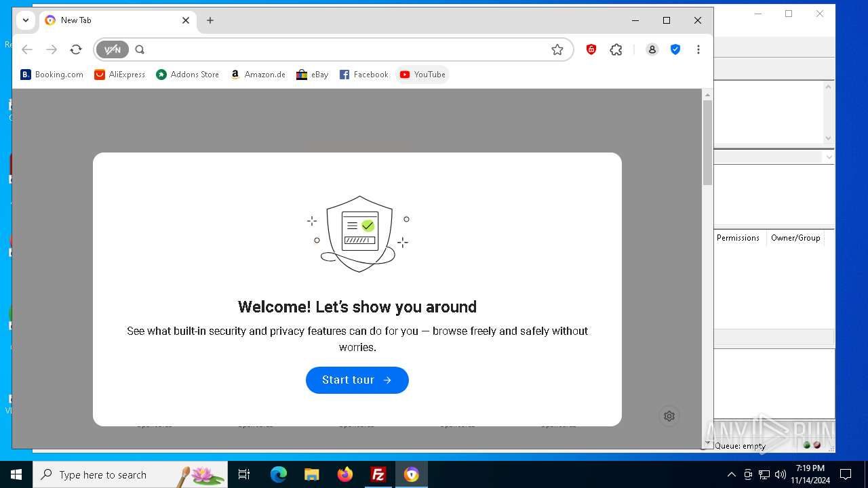The image size is (868, 488).
Task: Click the browser scrollbar up arrow
Action: [707, 94]
